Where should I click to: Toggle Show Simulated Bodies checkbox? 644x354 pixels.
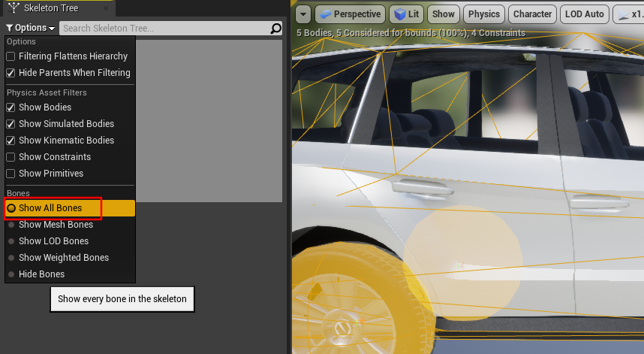click(x=11, y=124)
